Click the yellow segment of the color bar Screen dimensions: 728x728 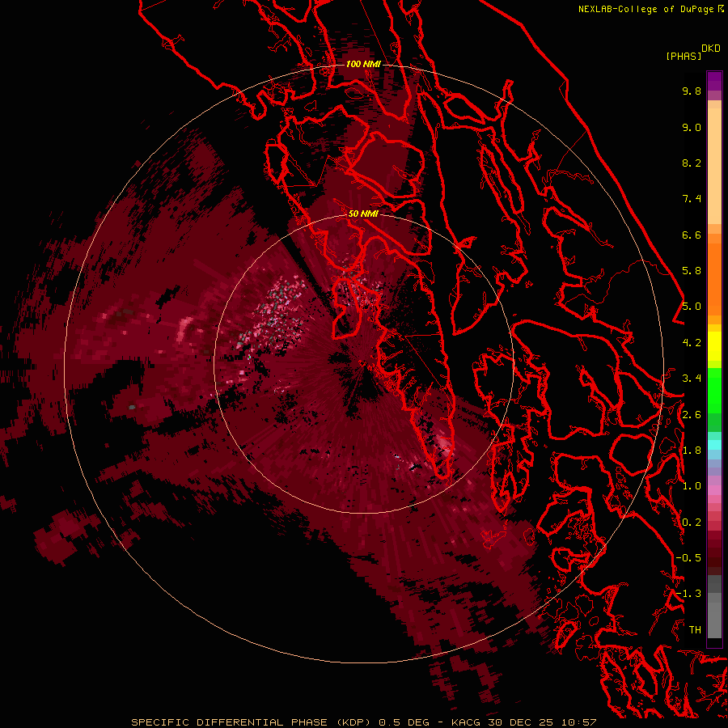click(x=714, y=346)
